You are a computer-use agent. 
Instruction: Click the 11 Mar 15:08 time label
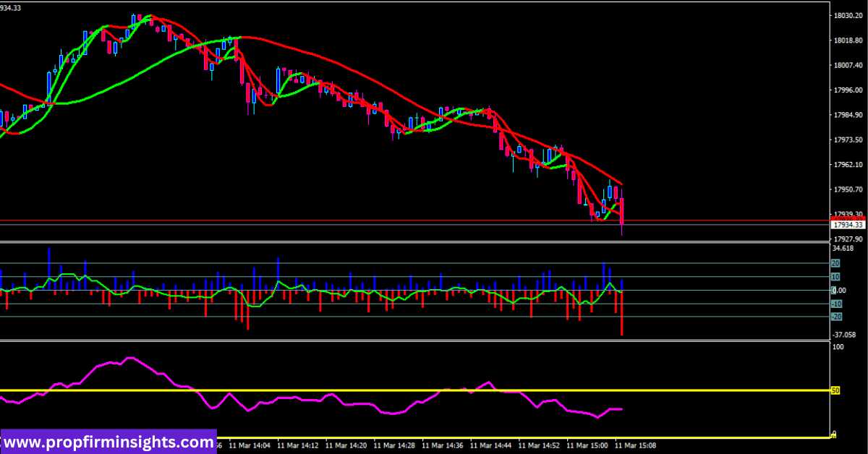(x=636, y=445)
